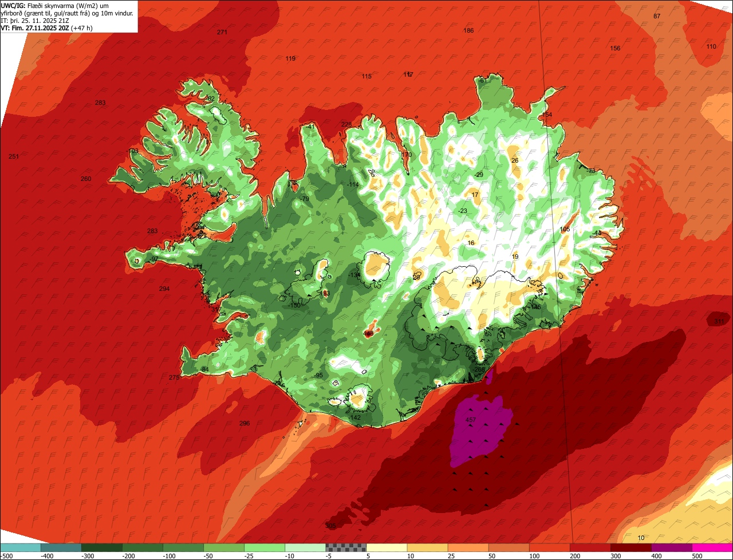Click the map value -29
This screenshot has height=560, width=733.
479,175
